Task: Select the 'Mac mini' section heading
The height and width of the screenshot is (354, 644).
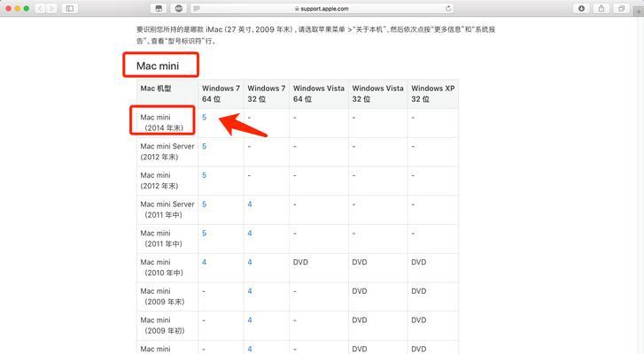Action: pyautogui.click(x=158, y=66)
